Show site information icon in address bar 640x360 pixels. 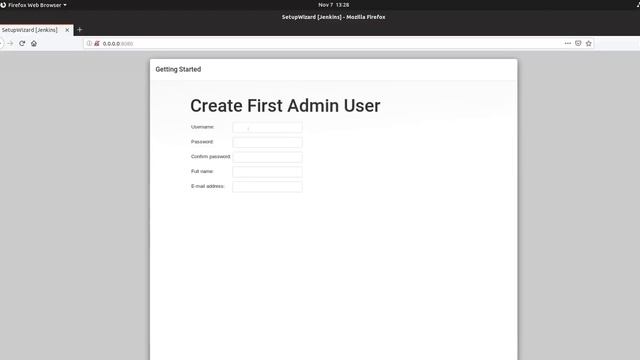(x=89, y=43)
